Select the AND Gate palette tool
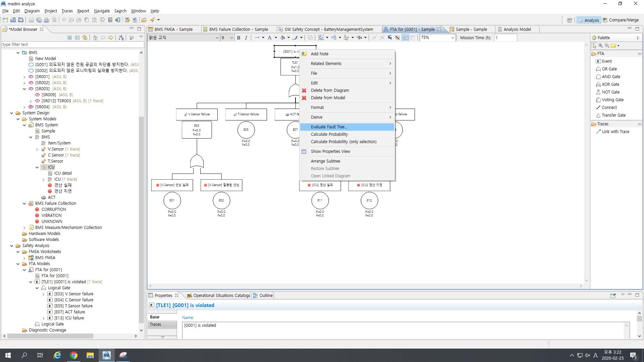The height and width of the screenshot is (362, 644). tap(610, 77)
